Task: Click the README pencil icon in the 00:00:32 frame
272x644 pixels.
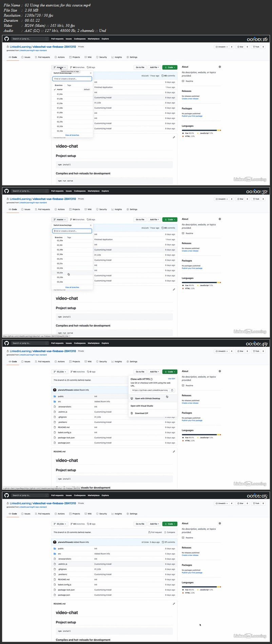Action: pos(174,289)
